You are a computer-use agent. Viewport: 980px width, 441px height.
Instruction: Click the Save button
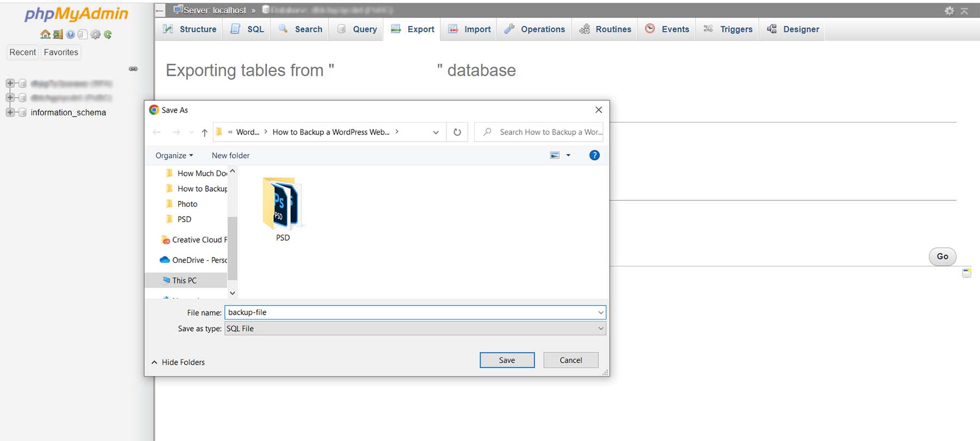click(507, 360)
